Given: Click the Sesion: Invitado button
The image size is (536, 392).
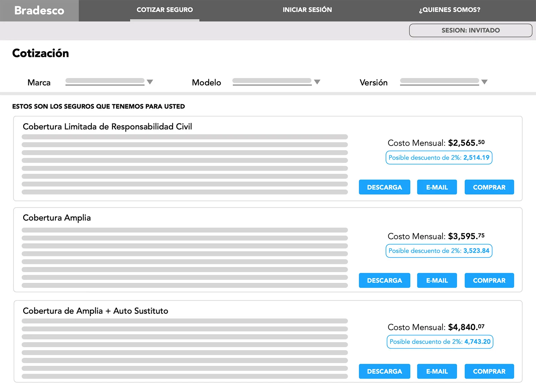Looking at the screenshot, I should pyautogui.click(x=470, y=30).
